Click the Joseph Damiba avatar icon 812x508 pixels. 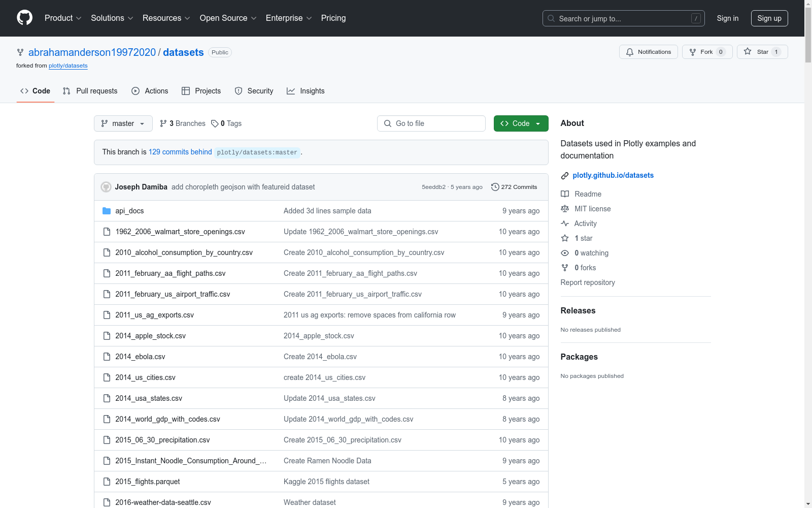coord(106,187)
